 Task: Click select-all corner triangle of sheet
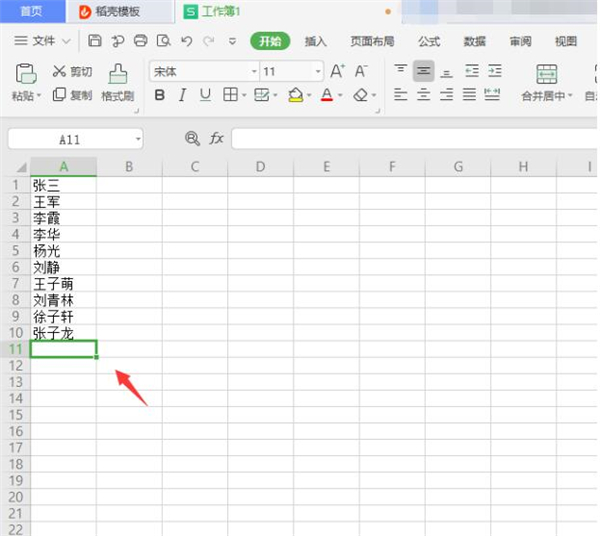22,167
